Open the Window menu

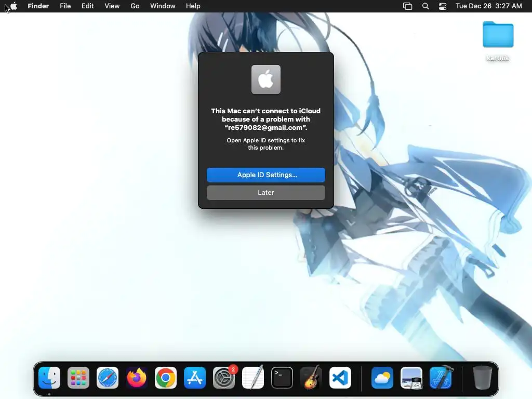coord(163,6)
